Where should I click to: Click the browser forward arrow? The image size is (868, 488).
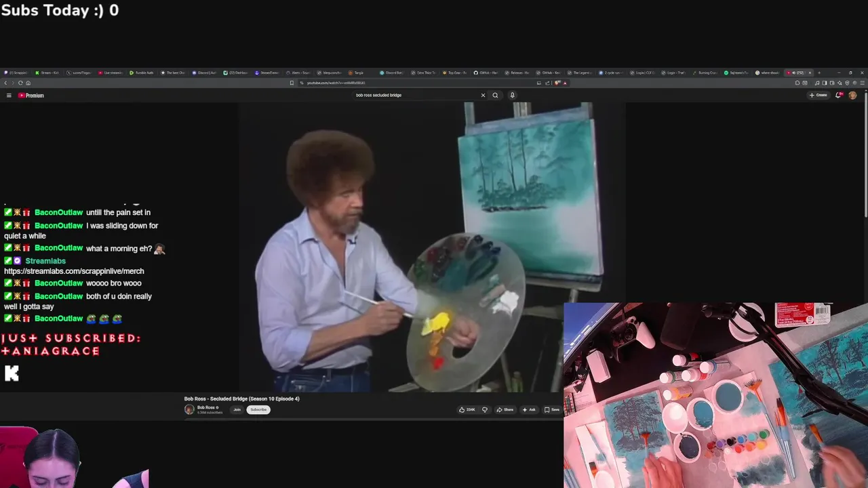click(x=13, y=83)
